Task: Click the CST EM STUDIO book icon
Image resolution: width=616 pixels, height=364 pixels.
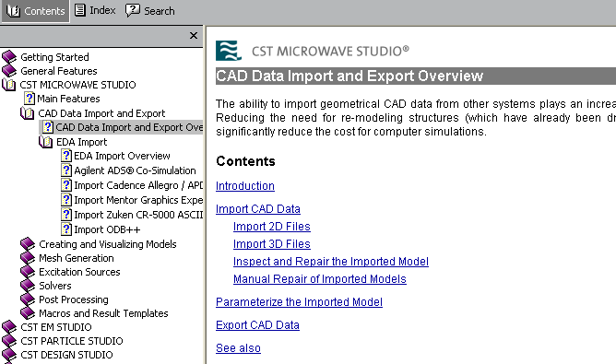Action: 9,327
